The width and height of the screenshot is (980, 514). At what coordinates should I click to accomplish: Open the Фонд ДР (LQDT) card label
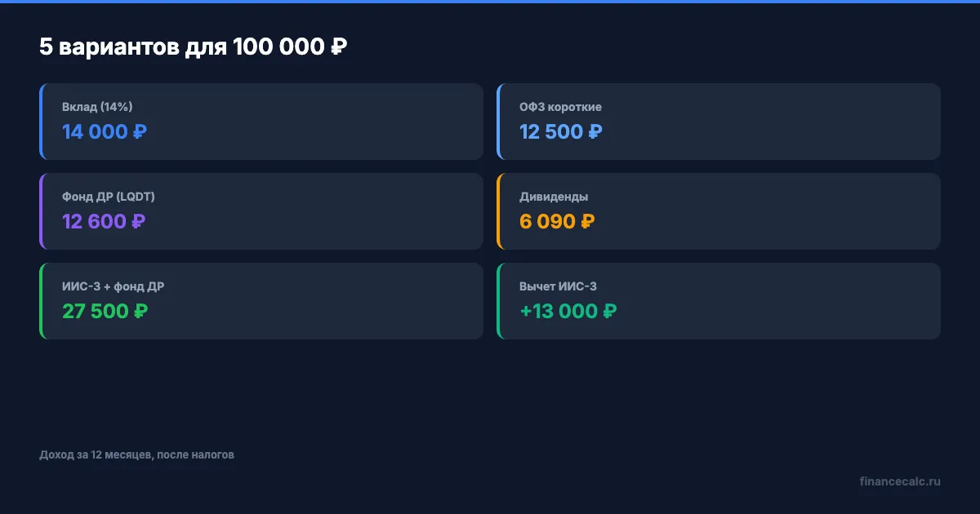pos(108,197)
